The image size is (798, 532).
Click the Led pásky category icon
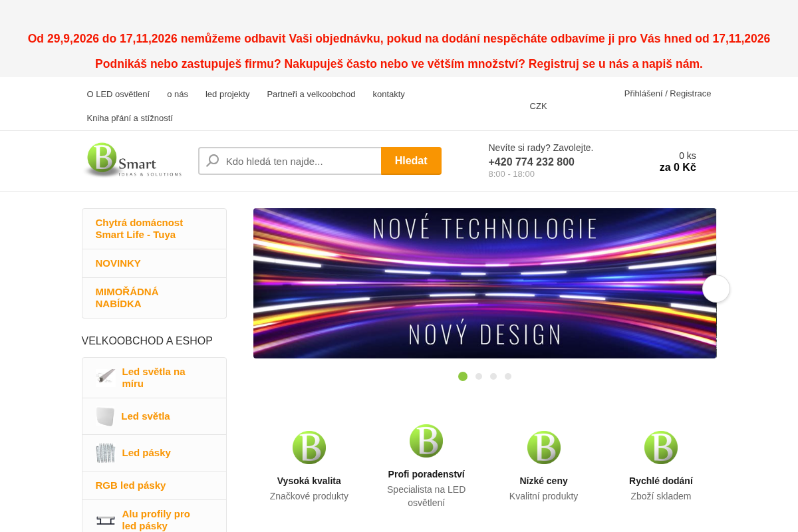tap(106, 453)
